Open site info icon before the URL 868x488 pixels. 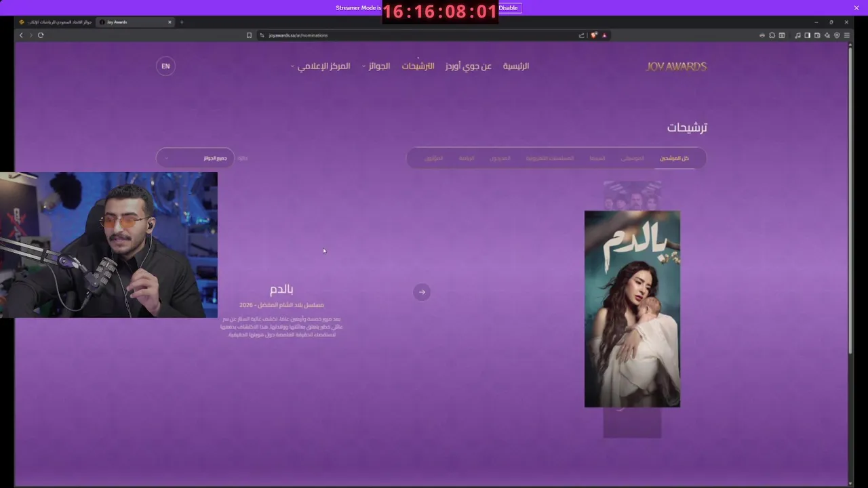coord(262,35)
